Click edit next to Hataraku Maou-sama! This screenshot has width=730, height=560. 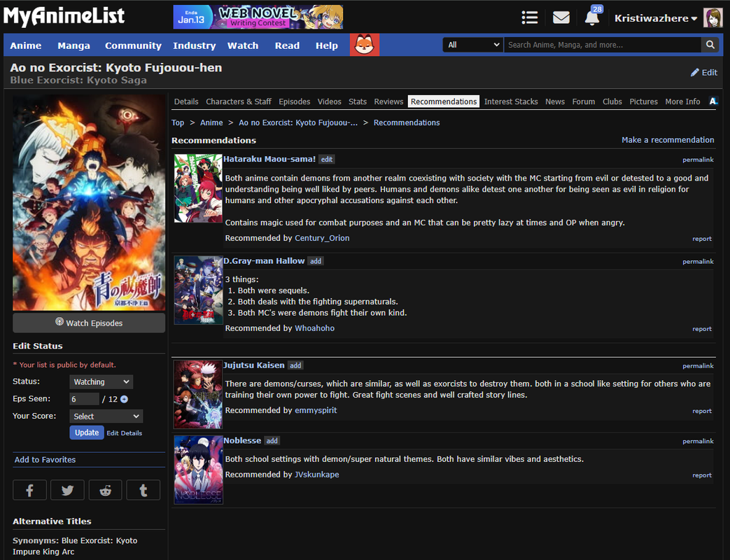pyautogui.click(x=327, y=159)
